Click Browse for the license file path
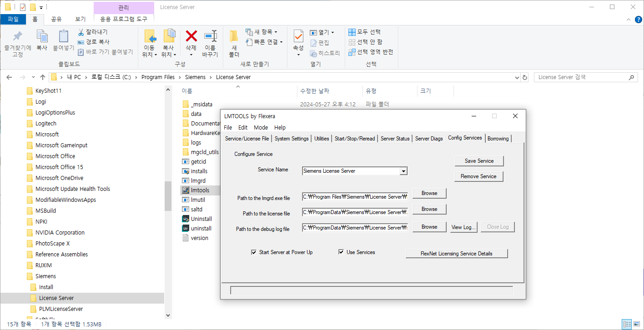Image resolution: width=644 pixels, height=330 pixels. click(x=429, y=209)
